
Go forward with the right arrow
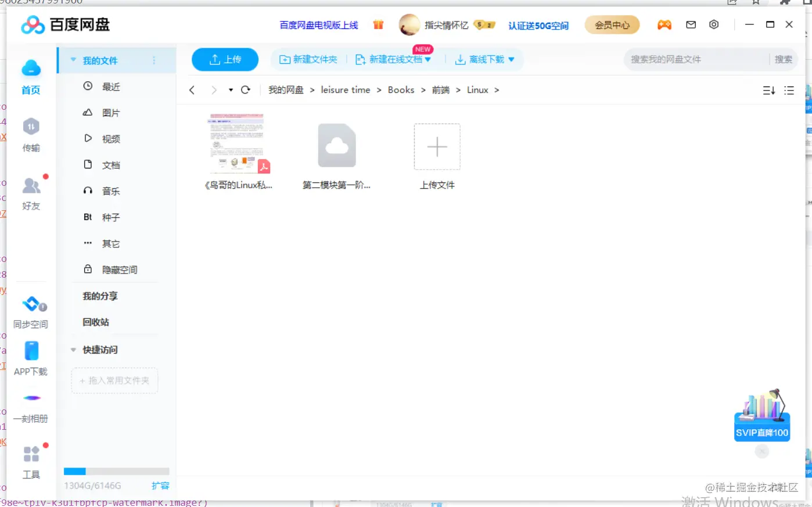point(214,90)
